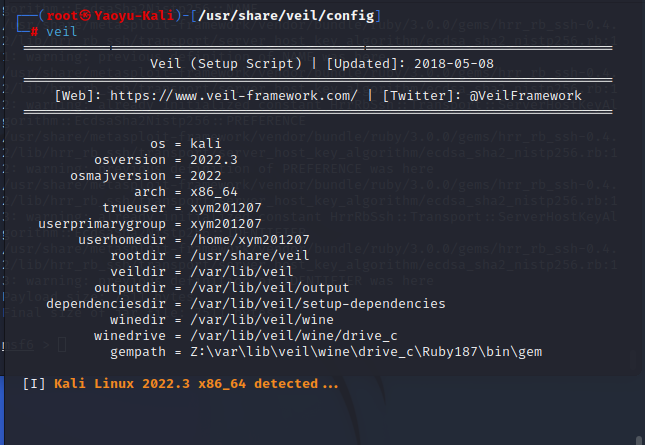Screen dimensions: 645x445
Task: Select the os value 'kali'
Action: (x=206, y=144)
